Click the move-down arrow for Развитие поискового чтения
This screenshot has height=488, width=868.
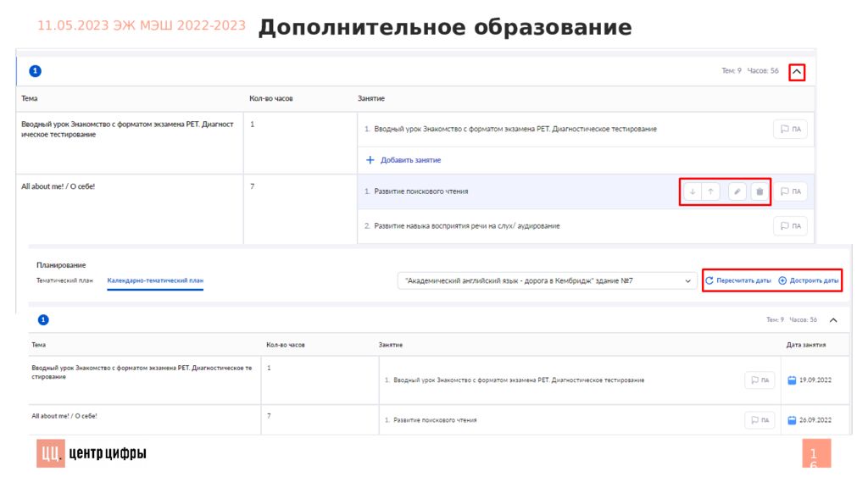[692, 191]
